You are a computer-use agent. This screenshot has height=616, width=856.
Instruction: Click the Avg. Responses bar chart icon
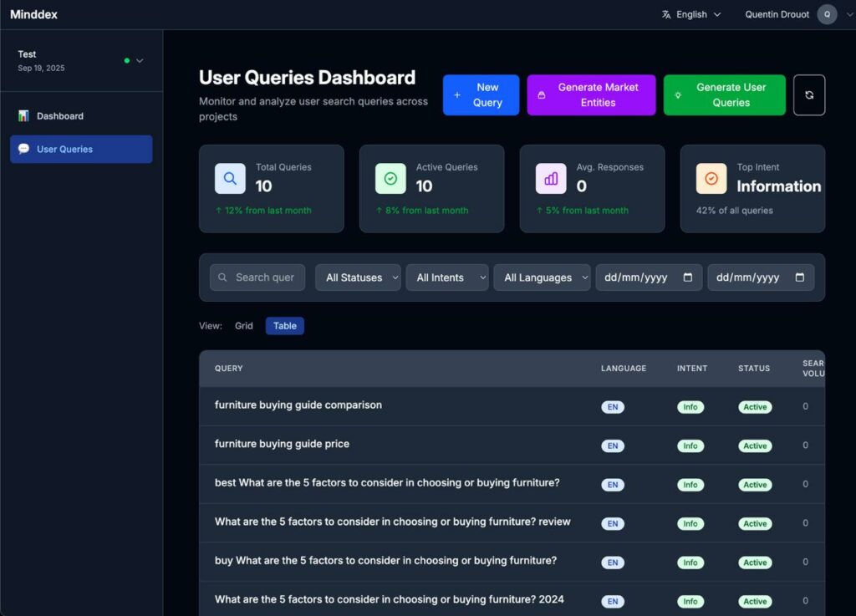(551, 178)
